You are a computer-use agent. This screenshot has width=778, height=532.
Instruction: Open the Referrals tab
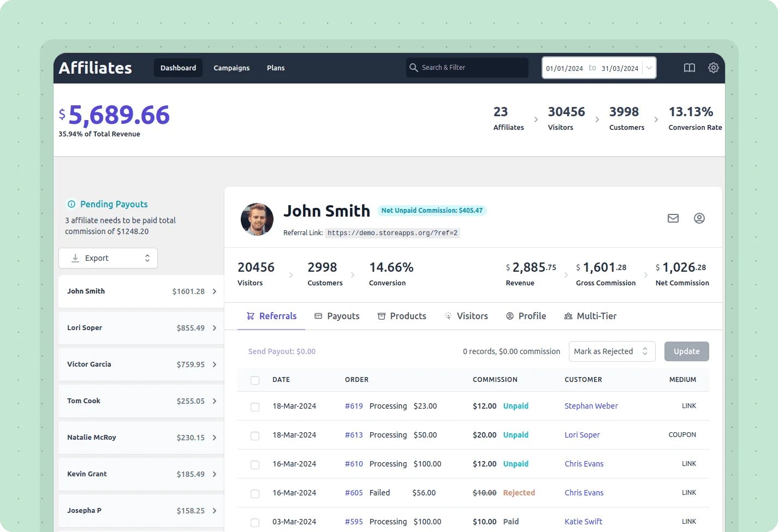point(271,316)
